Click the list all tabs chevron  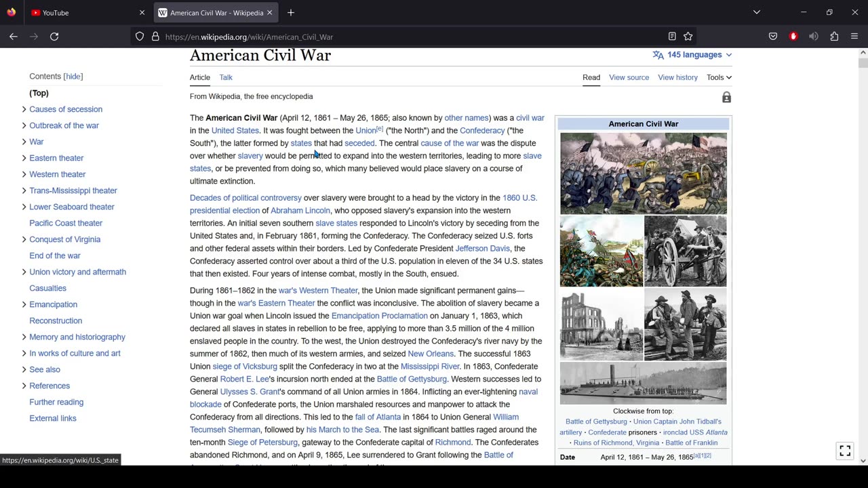pyautogui.click(x=757, y=12)
